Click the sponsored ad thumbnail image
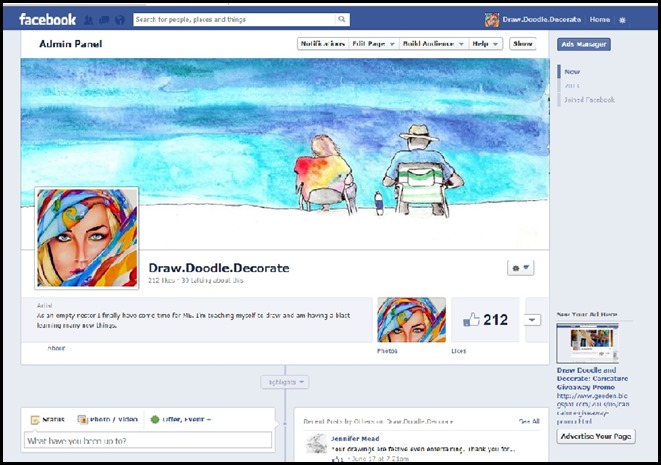 tap(587, 343)
